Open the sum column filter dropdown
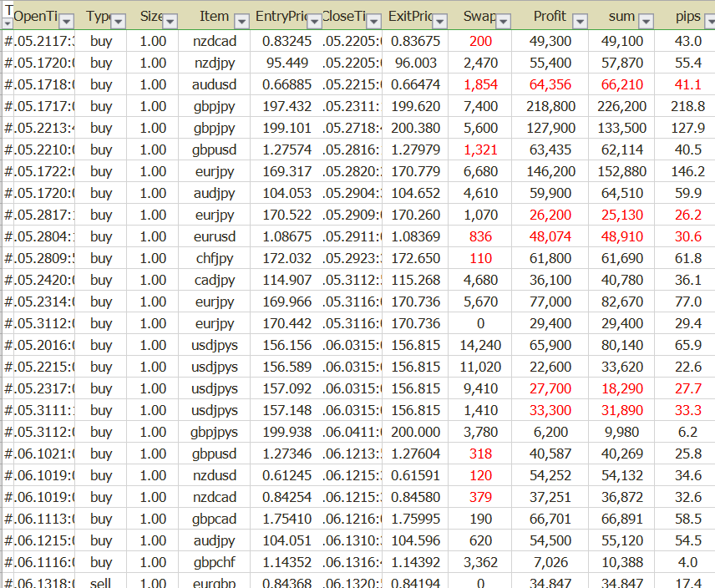 coord(647,21)
